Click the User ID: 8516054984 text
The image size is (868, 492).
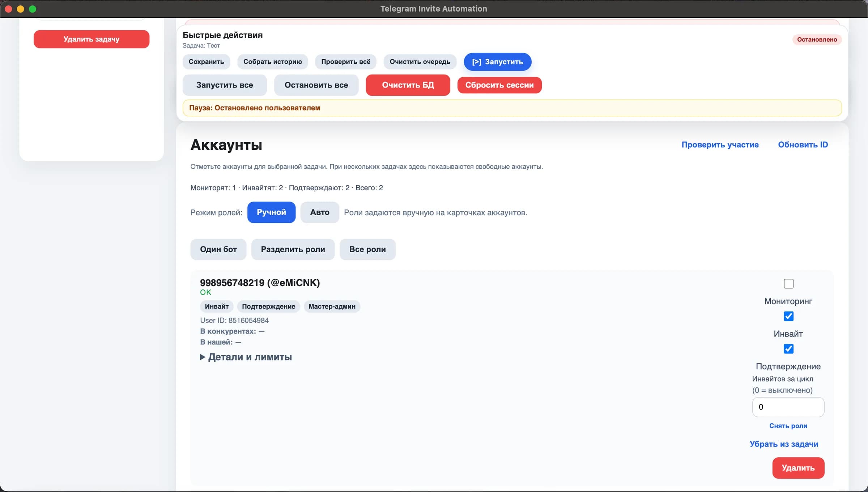click(x=234, y=321)
